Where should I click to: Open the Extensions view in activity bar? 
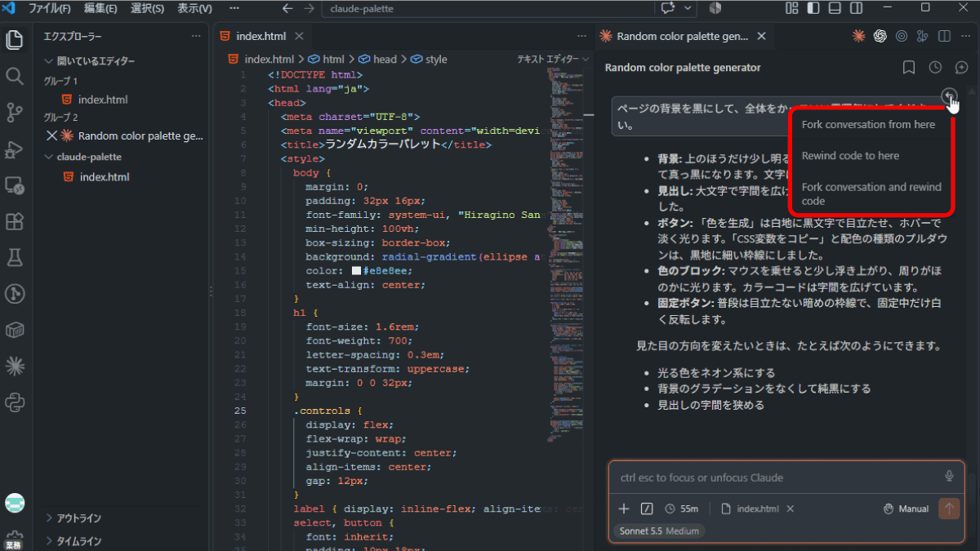click(x=14, y=221)
